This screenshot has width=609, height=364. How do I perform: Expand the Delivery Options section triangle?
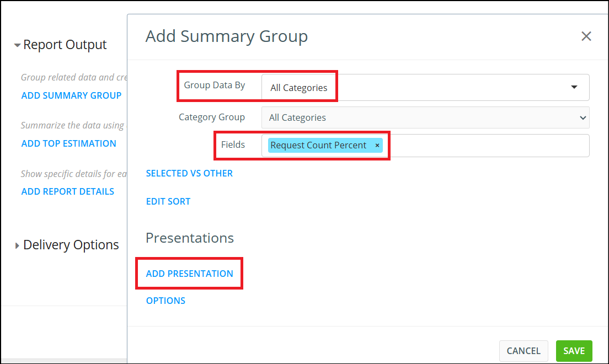pyautogui.click(x=17, y=245)
